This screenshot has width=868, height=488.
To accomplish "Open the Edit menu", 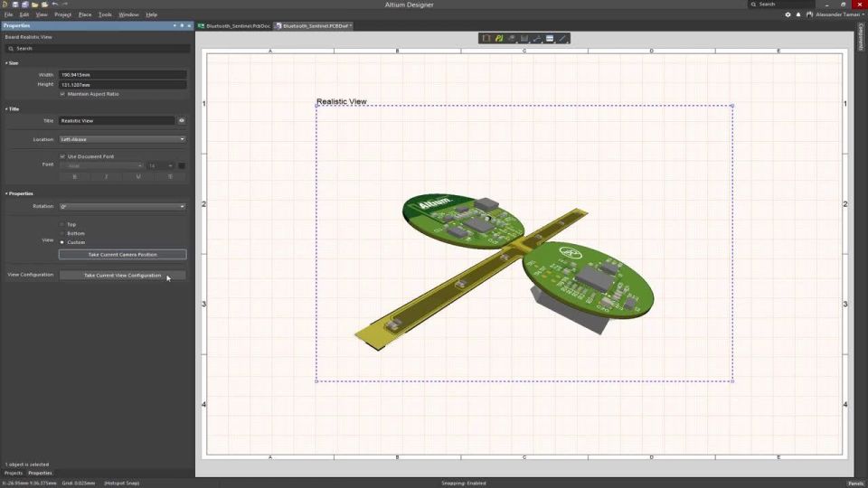I will click(x=24, y=15).
